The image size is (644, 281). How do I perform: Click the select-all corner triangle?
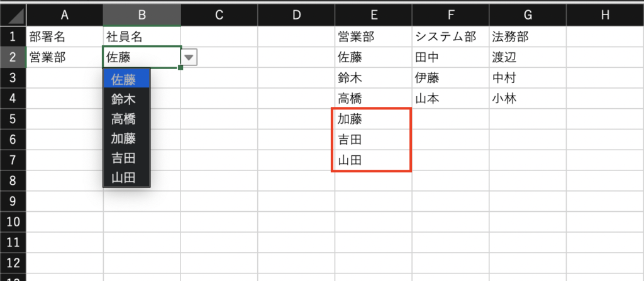point(13,16)
